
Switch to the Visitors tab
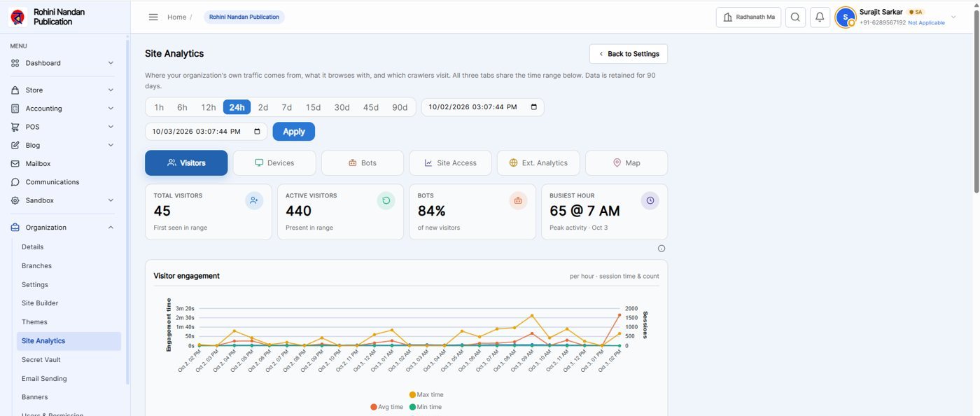click(x=186, y=162)
